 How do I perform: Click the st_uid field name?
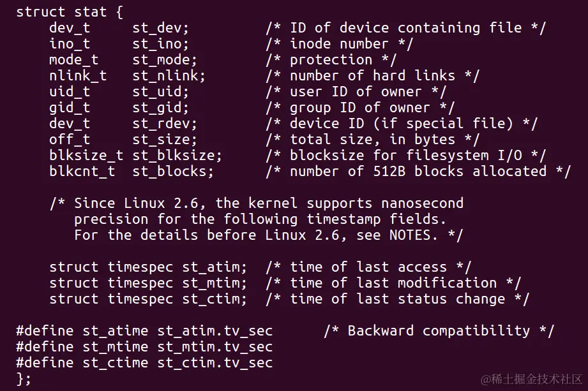pos(160,92)
